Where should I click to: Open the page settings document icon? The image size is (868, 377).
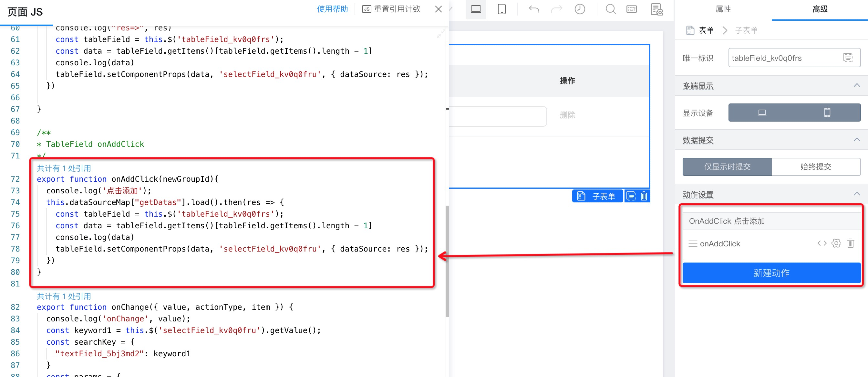coord(656,9)
